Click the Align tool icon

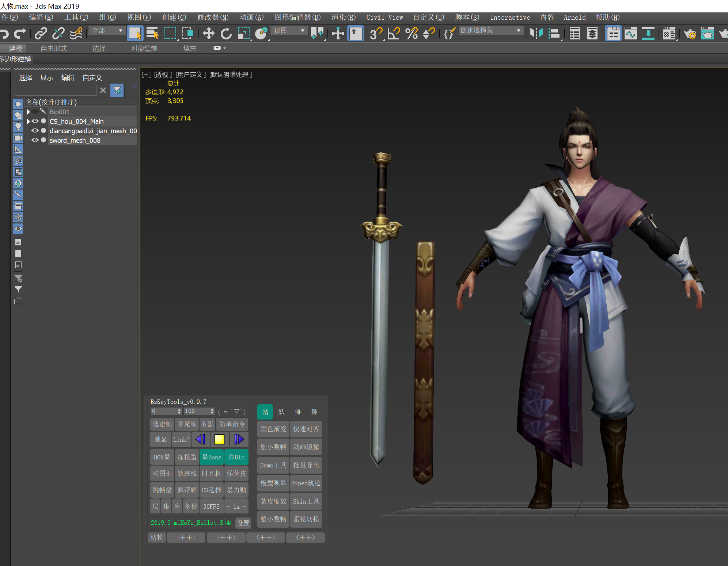click(554, 34)
